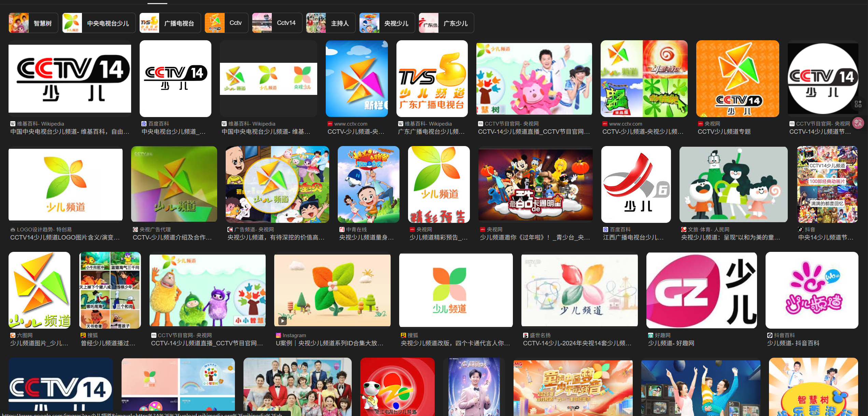Click the 智慧树 filter chip
868x416 pixels.
33,23
